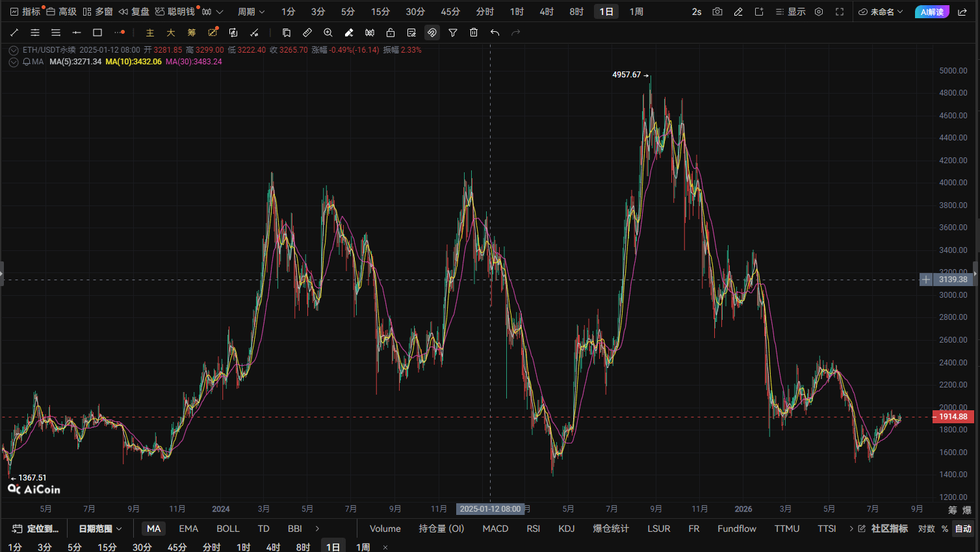This screenshot has height=552, width=980.
Task: Select 15分 in the top timeframe bar
Action: coord(380,12)
